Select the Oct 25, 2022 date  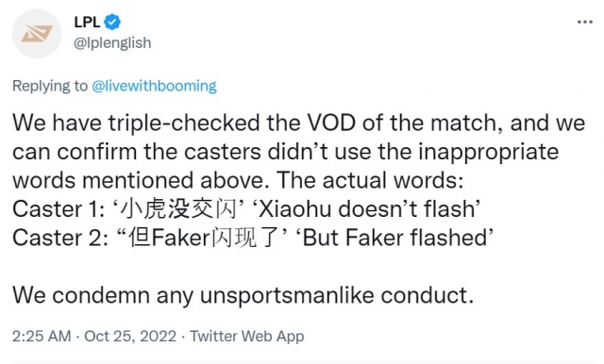click(130, 336)
